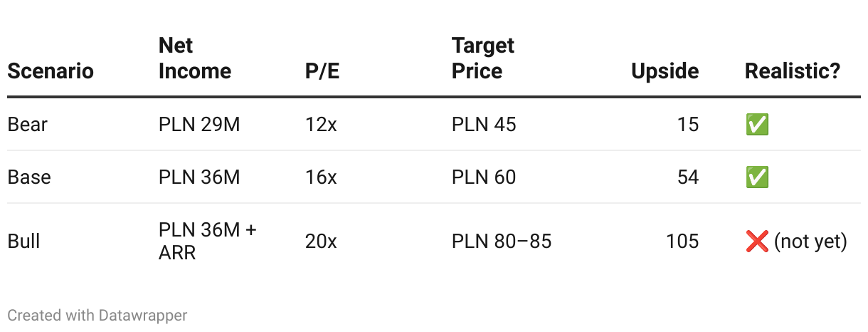Click the Net Income column header
The image size is (868, 332).
[x=195, y=58]
